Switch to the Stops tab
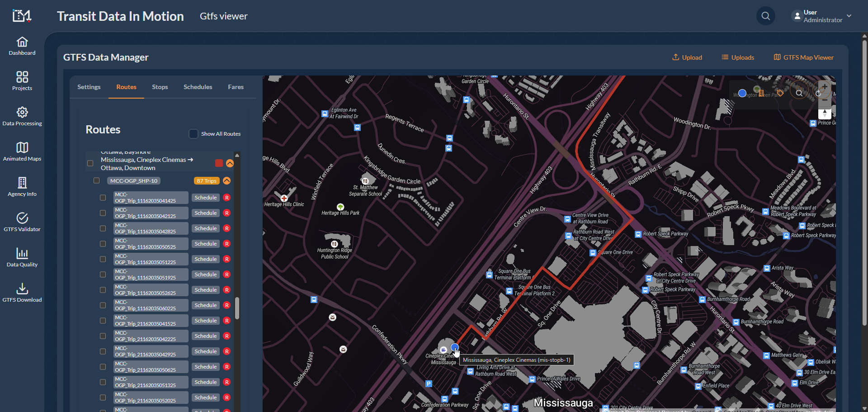 tap(160, 87)
